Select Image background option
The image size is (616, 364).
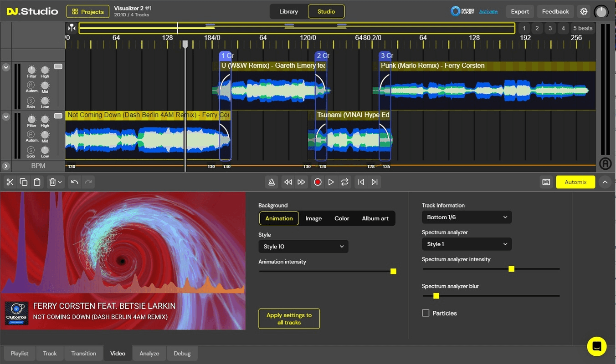click(x=313, y=218)
